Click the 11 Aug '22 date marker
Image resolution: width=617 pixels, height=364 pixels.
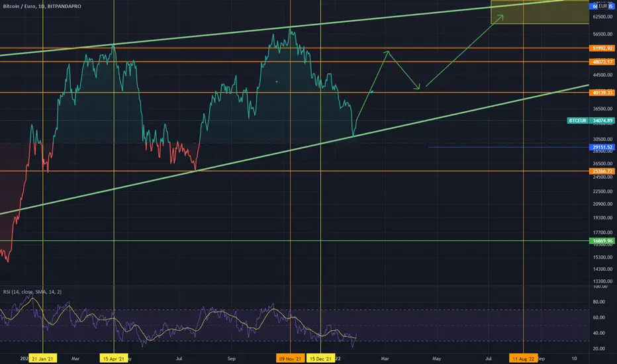pyautogui.click(x=524, y=359)
